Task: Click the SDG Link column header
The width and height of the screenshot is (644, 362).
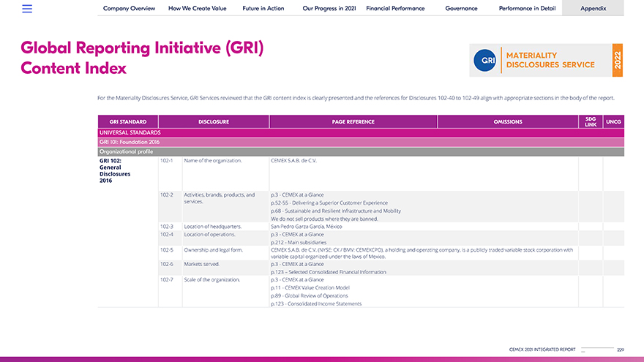Action: coord(590,121)
